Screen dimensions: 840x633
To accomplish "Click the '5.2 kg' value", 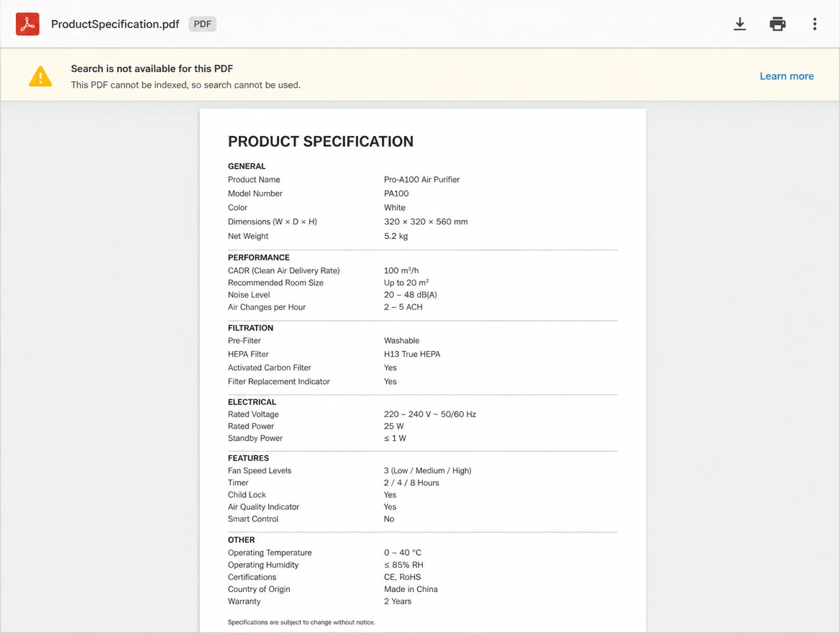I will tap(396, 236).
